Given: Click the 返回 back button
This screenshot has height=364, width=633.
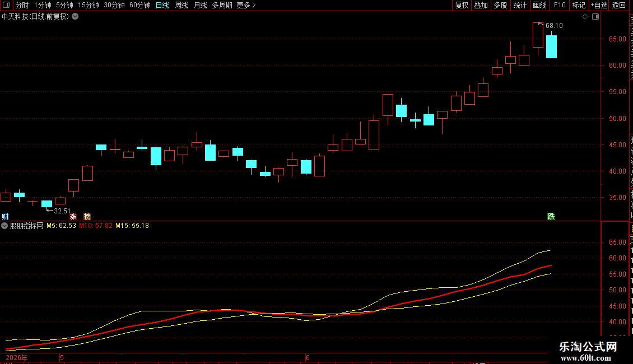Looking at the screenshot, I should coord(619,5).
